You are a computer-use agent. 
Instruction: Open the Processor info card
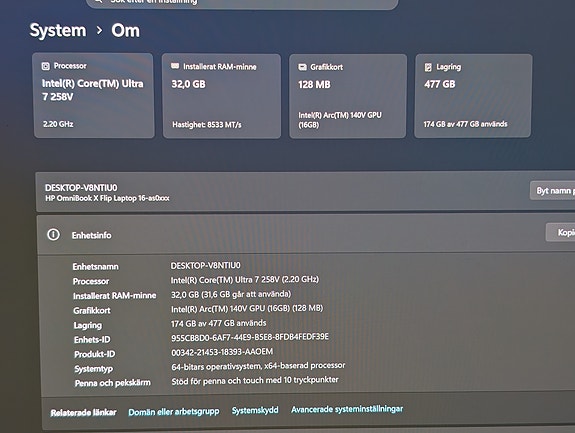pyautogui.click(x=94, y=95)
